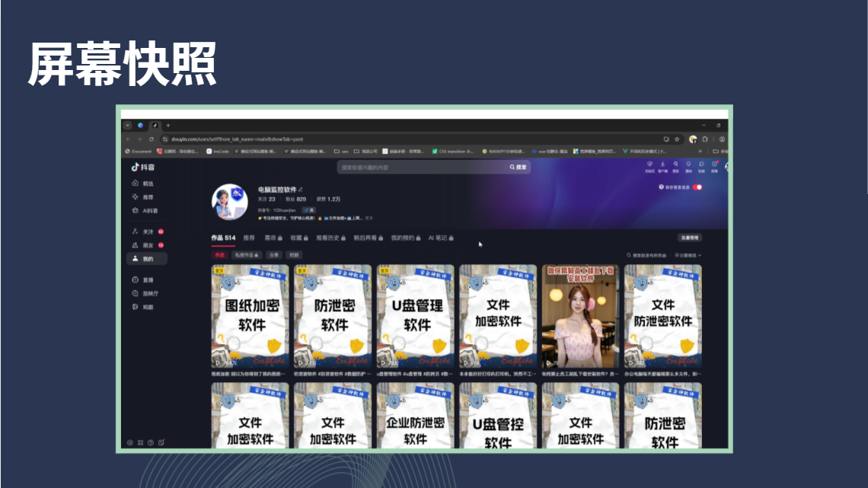The height and width of the screenshot is (488, 868).
Task: Open a new browser tab with plus
Action: pyautogui.click(x=168, y=126)
